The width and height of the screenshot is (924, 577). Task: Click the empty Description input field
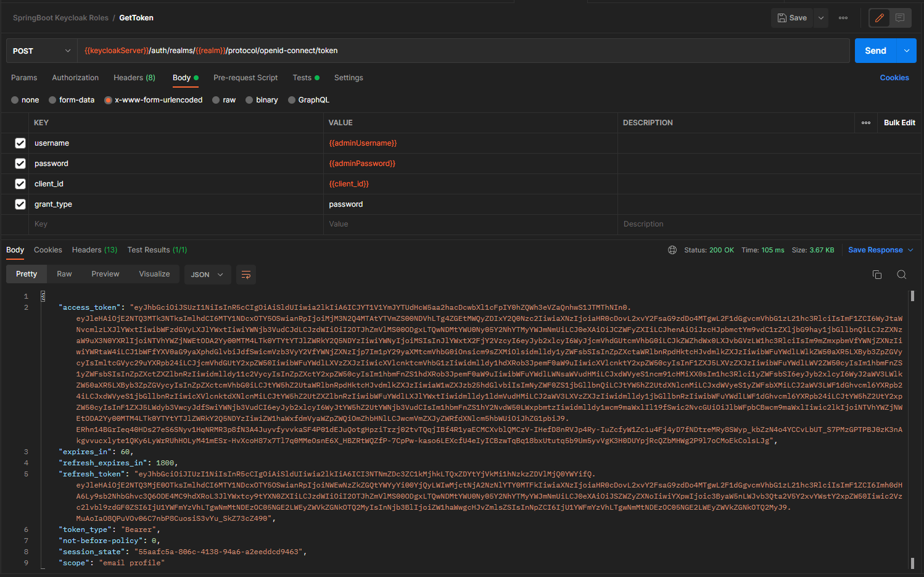(769, 224)
